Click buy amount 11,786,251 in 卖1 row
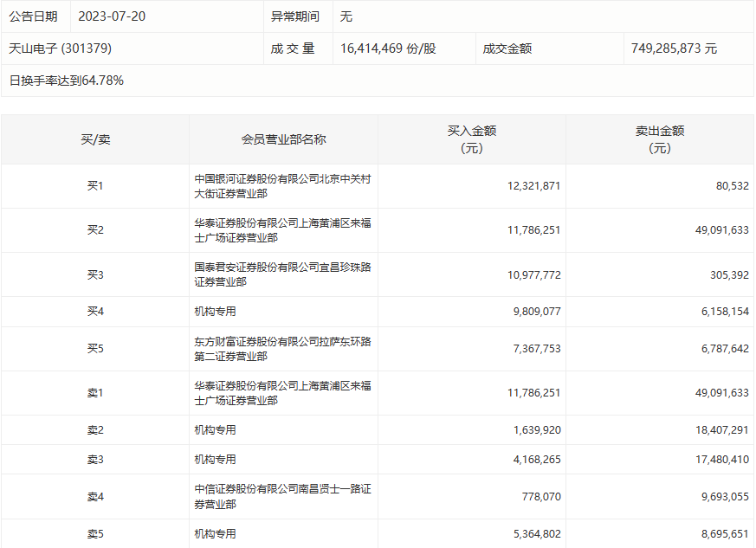This screenshot has height=548, width=756. 533,393
